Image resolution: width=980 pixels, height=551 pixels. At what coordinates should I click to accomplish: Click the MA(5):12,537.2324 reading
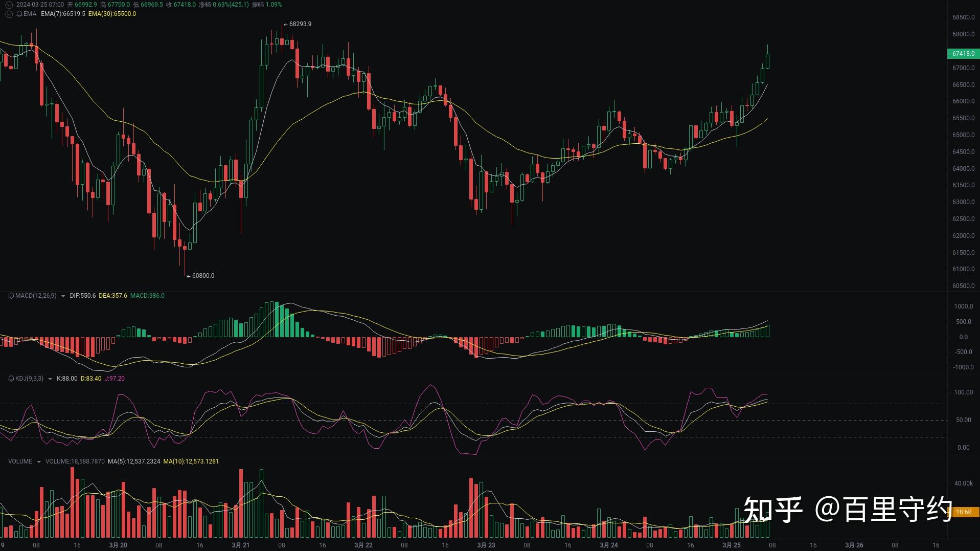click(134, 461)
